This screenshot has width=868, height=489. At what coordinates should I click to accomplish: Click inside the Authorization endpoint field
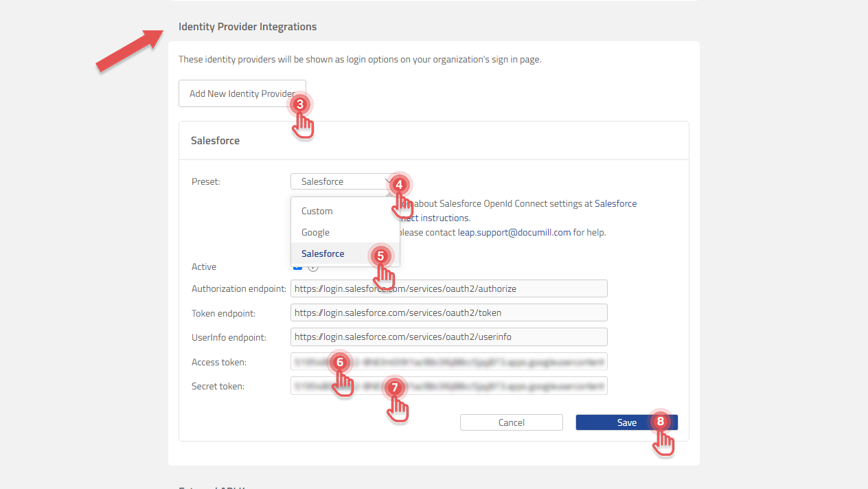point(448,288)
